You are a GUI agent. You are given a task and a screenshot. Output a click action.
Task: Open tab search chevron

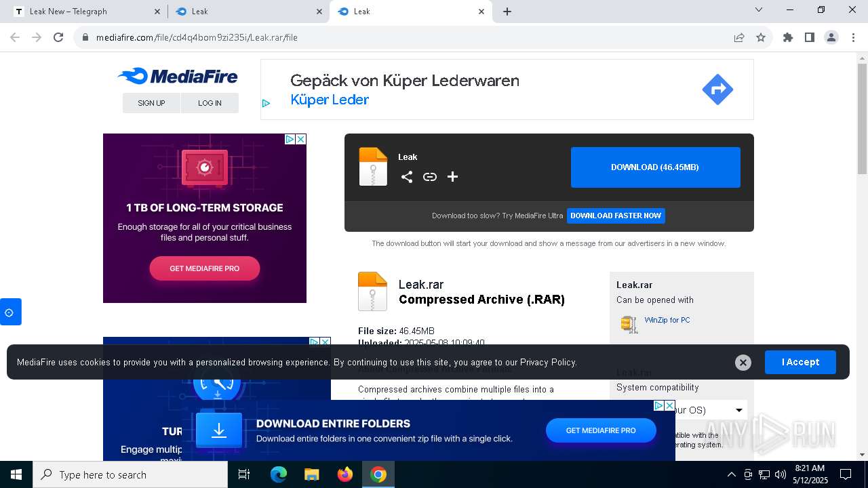coord(759,10)
